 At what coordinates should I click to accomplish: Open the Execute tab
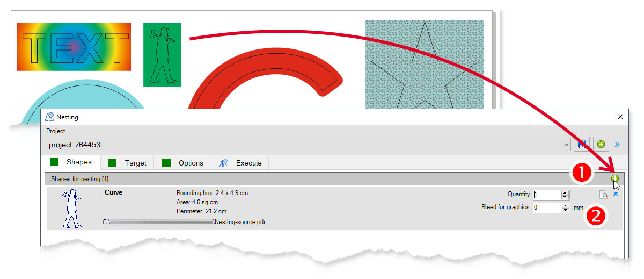point(240,163)
